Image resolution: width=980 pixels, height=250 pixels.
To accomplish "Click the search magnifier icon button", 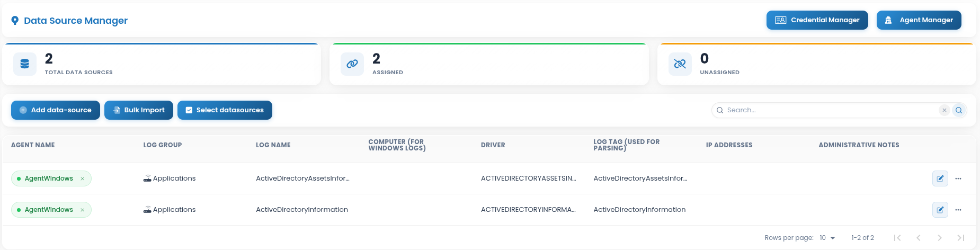I will [959, 110].
